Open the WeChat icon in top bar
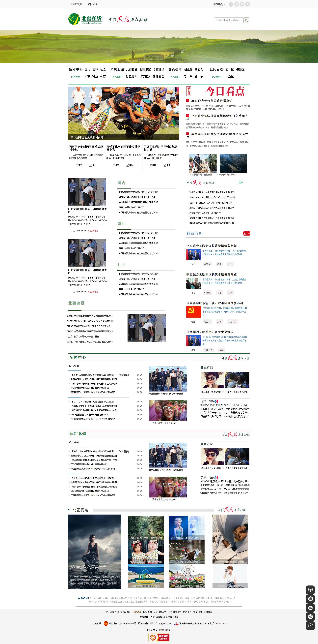318x644 pixels. [x=242, y=4]
